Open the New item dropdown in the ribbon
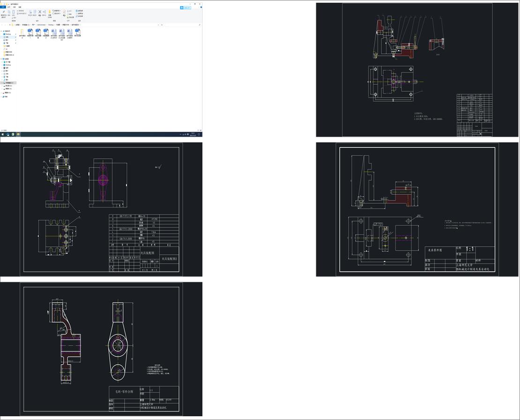 [57, 11]
